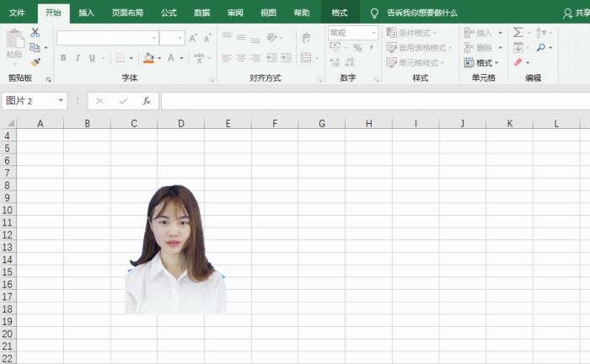
Task: Toggle underline formatting
Action: pos(92,58)
